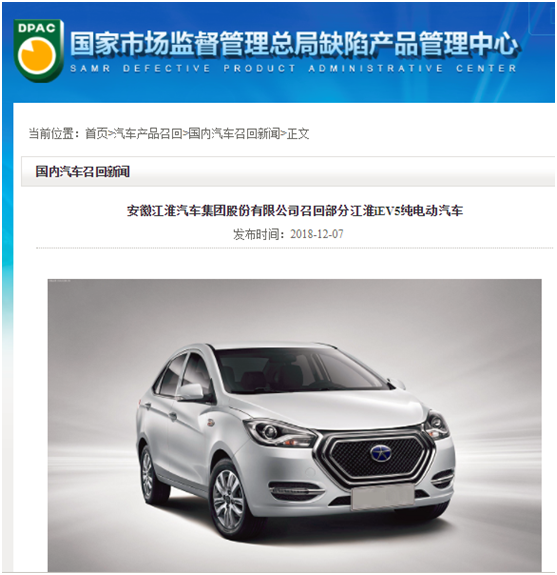557x575 pixels.
Task: Click the blue JAC star emblem on grille
Action: coord(380,454)
